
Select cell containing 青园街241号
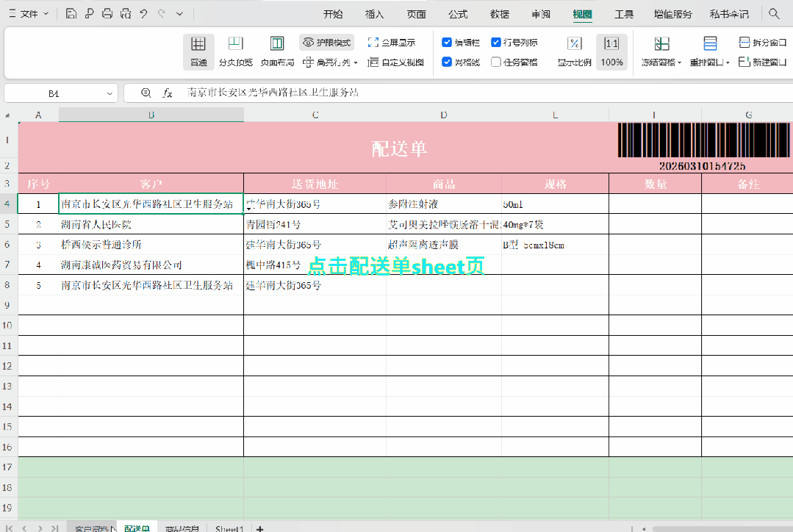pyautogui.click(x=315, y=224)
